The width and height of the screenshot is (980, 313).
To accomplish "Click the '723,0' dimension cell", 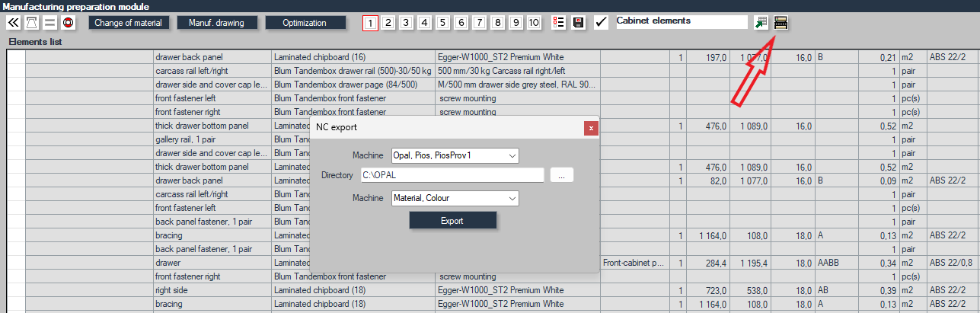I will click(x=707, y=290).
